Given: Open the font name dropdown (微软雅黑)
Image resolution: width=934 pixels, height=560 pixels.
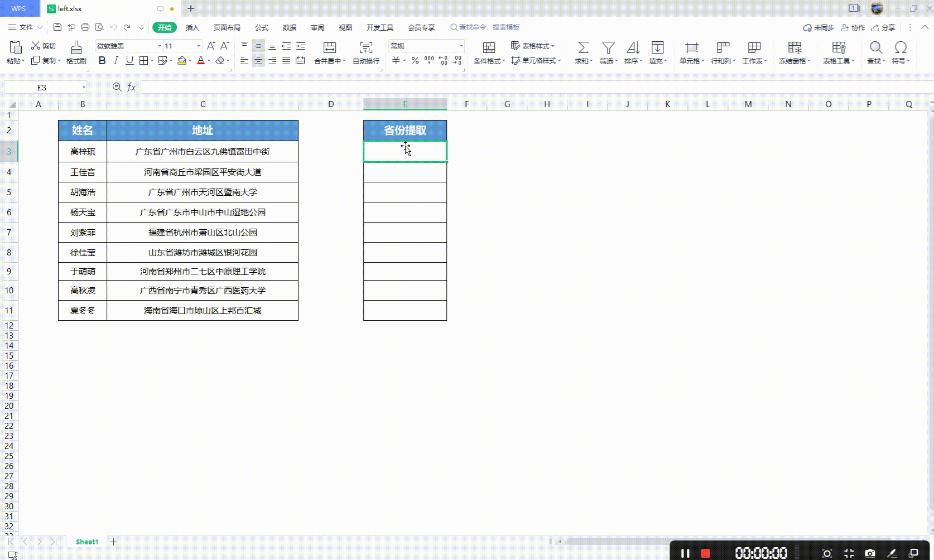Looking at the screenshot, I should 160,46.
